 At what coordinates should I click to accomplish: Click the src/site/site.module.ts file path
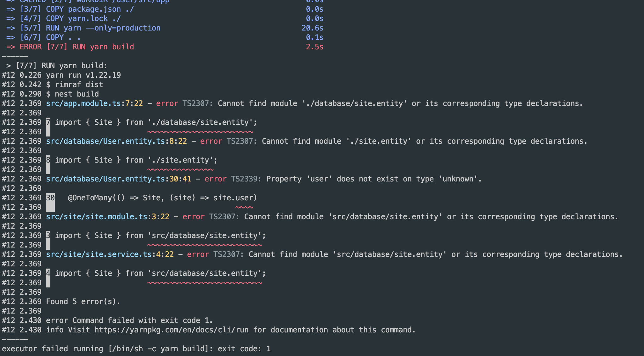(x=97, y=217)
